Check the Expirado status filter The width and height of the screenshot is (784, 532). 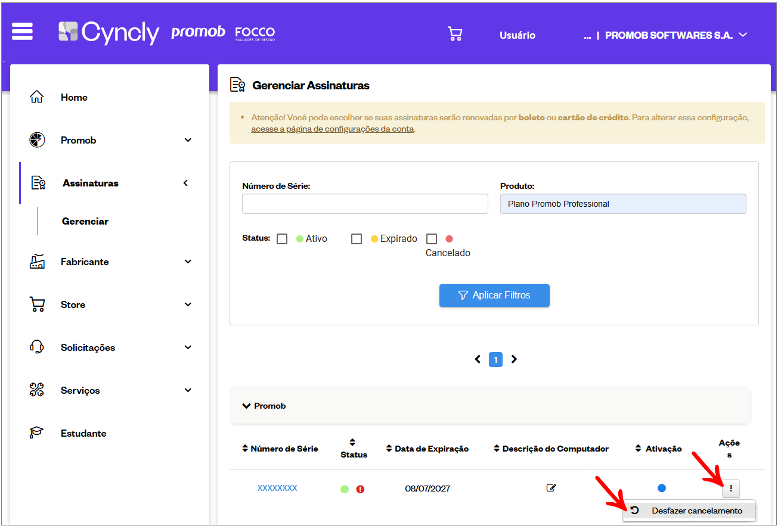pos(357,239)
